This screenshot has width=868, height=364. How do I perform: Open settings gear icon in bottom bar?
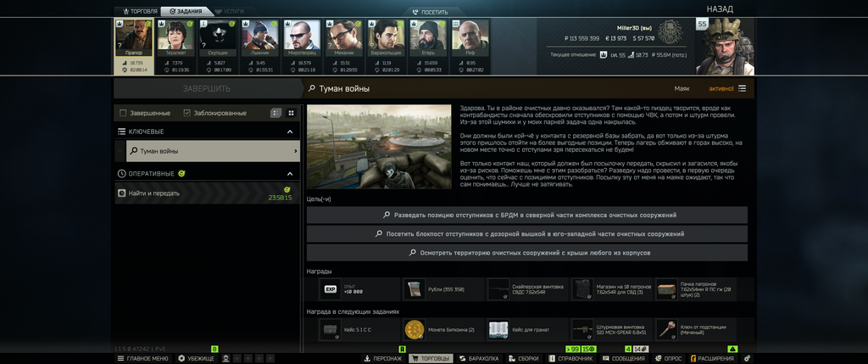coord(748,358)
